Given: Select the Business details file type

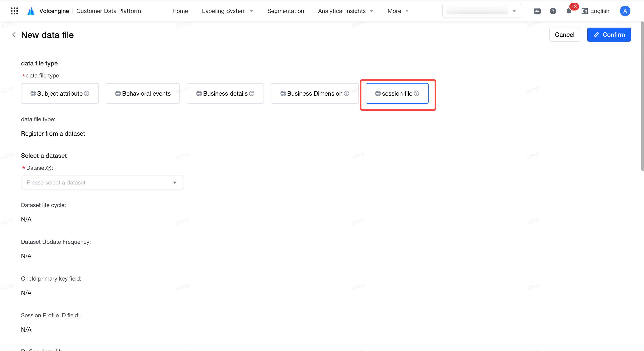Looking at the screenshot, I should [x=225, y=93].
